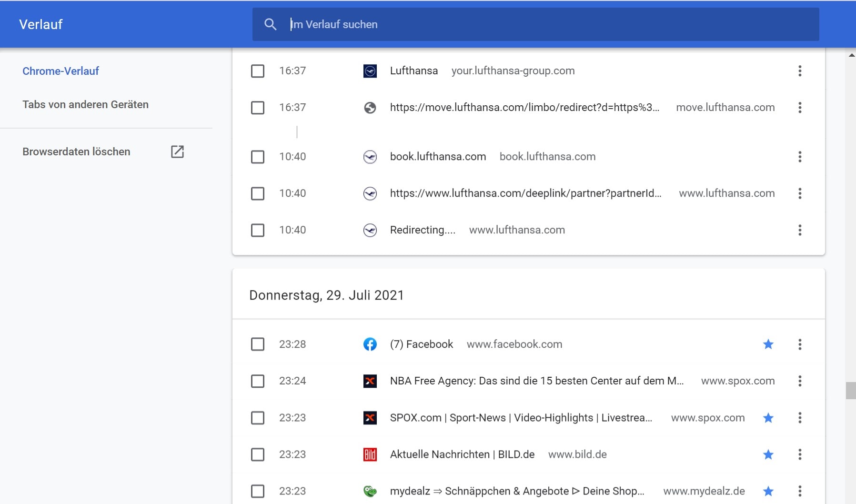The height and width of the screenshot is (504, 856).
Task: Click favicon of book.lufthansa.com entry
Action: [370, 157]
